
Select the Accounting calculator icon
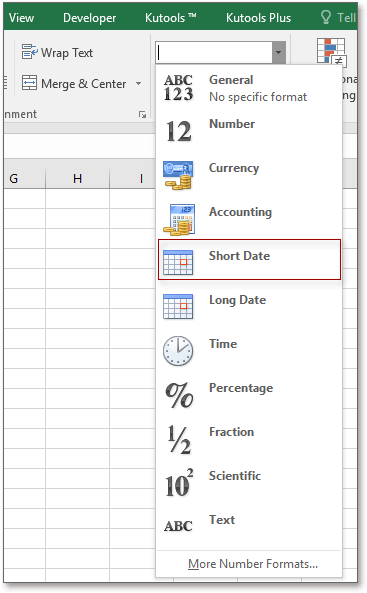[179, 219]
